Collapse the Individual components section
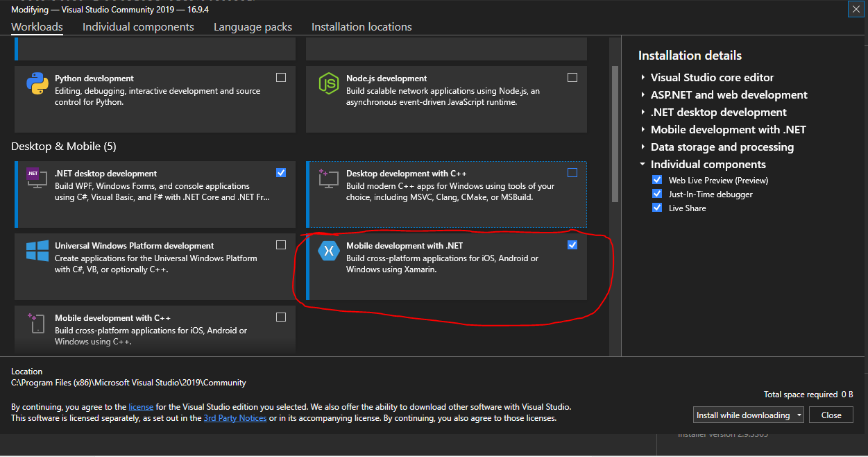 coord(643,165)
